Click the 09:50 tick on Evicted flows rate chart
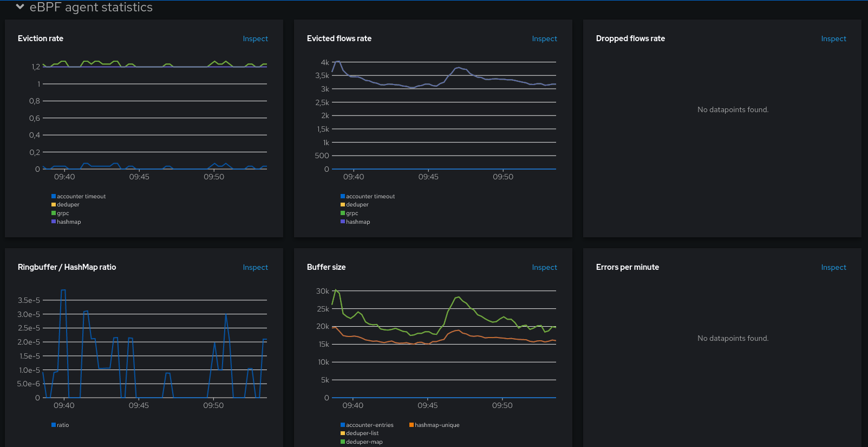 (x=503, y=177)
